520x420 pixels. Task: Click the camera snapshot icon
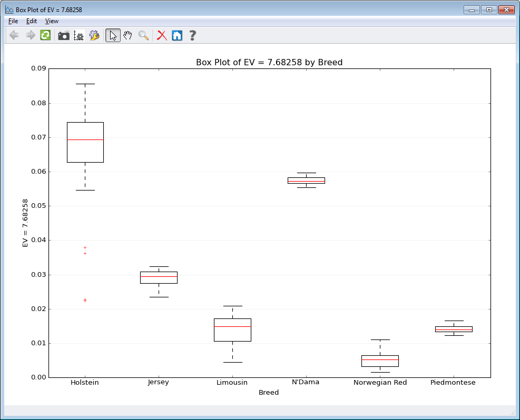(x=63, y=35)
